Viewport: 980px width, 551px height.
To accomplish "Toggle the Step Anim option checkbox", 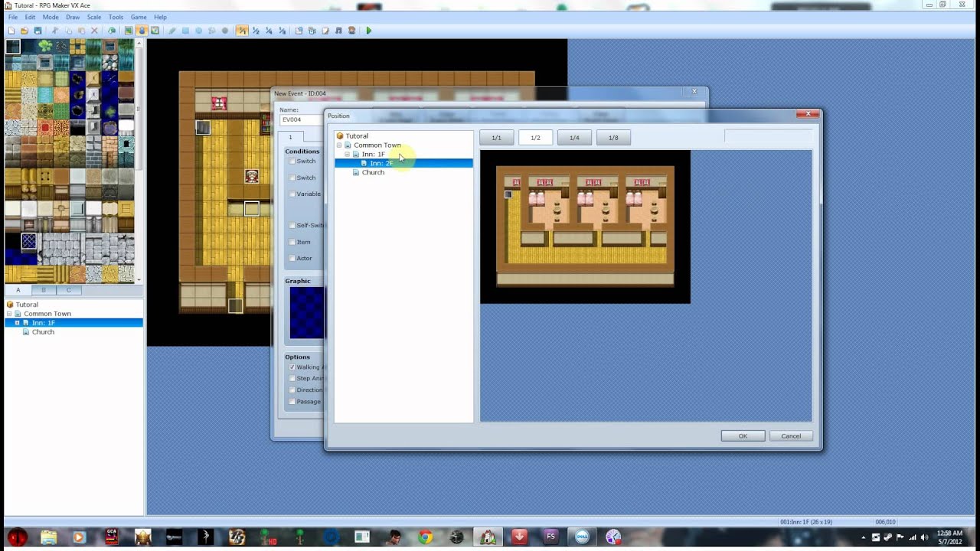I will [x=292, y=378].
